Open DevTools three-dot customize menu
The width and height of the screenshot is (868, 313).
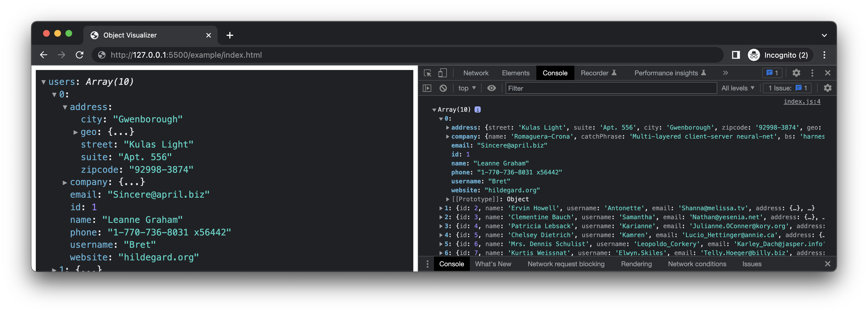click(812, 73)
